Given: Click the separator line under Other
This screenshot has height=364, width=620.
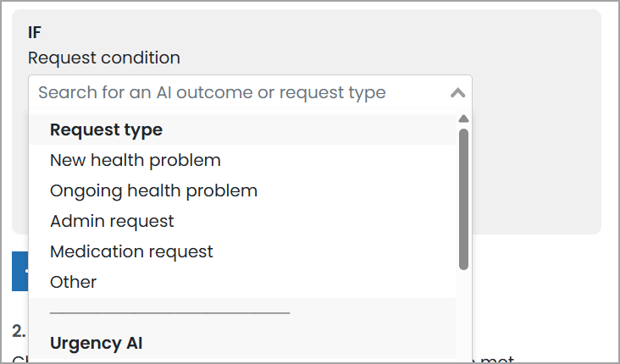Looking at the screenshot, I should (x=169, y=312).
